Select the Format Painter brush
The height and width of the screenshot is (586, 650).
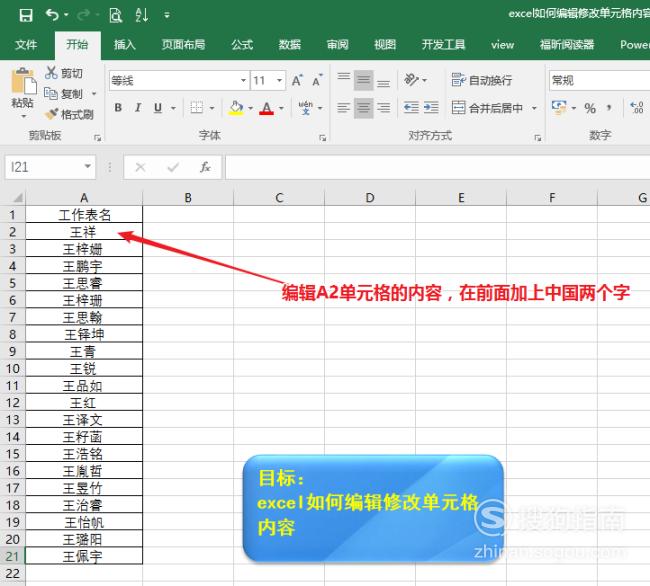[69, 114]
